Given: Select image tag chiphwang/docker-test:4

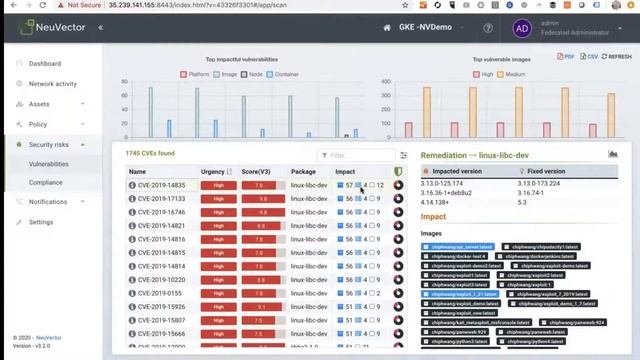Looking at the screenshot, I should (x=454, y=256).
